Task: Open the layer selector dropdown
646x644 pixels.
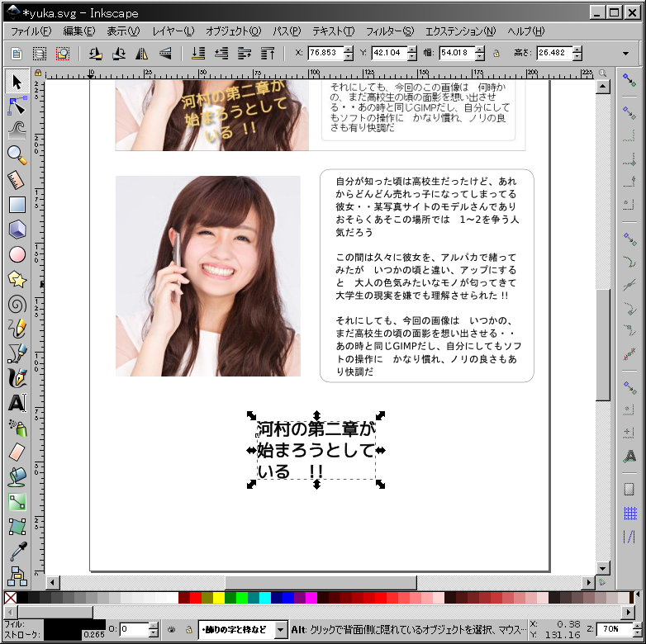Action: (x=280, y=629)
